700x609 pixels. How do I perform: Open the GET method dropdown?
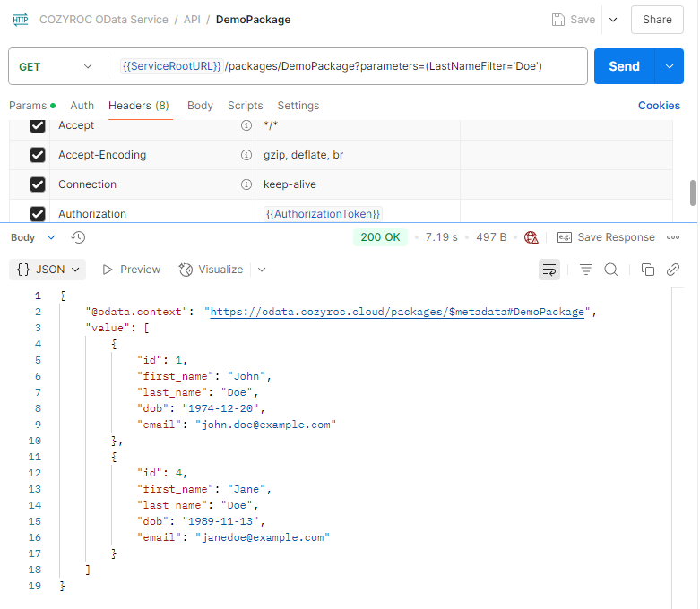point(54,66)
